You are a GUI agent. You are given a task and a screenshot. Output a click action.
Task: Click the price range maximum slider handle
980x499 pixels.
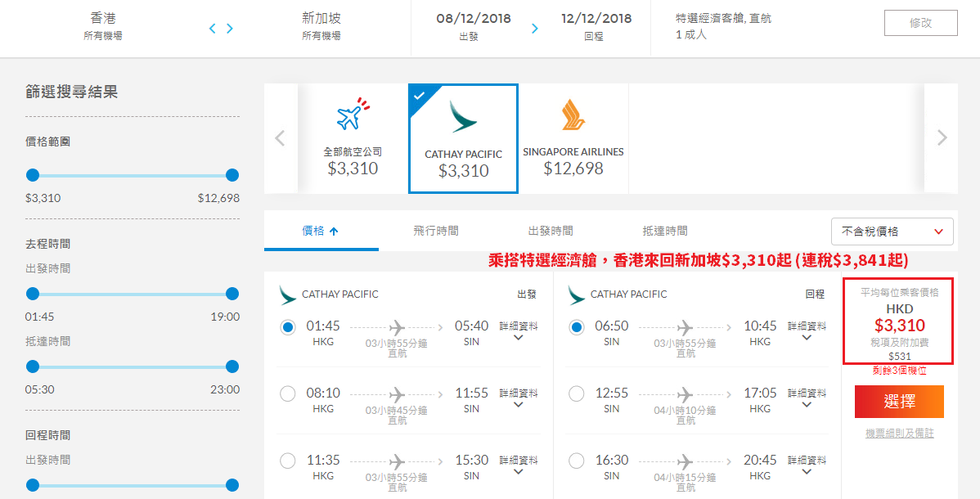pos(232,175)
